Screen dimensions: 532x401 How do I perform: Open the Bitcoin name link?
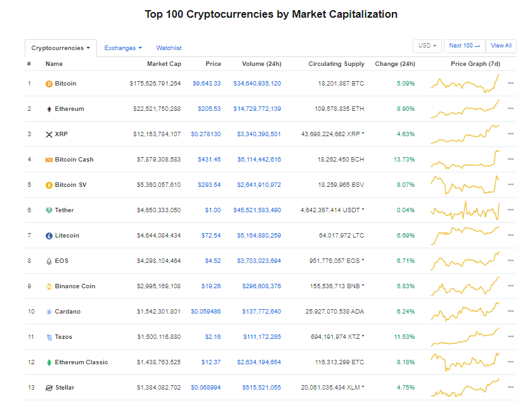(65, 84)
